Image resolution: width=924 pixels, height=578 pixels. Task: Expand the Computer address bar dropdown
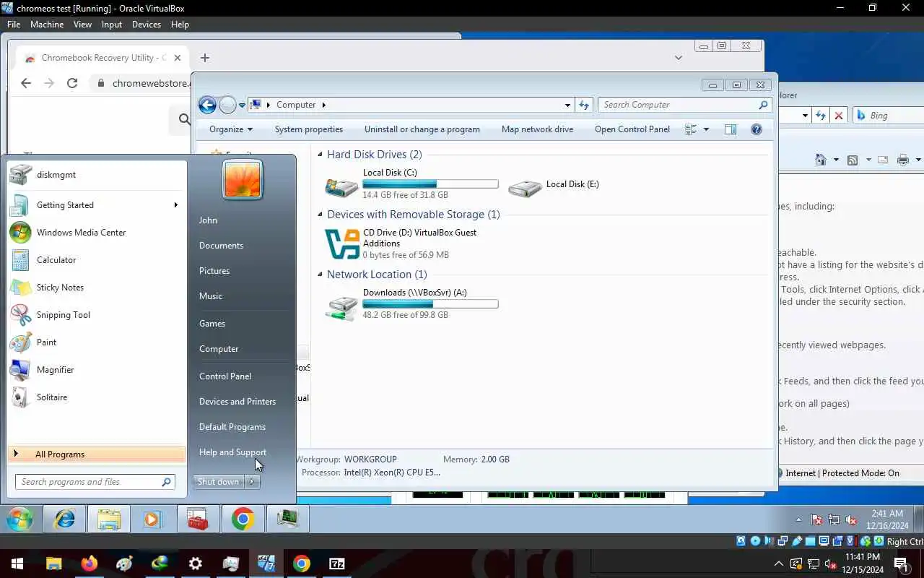(x=567, y=105)
